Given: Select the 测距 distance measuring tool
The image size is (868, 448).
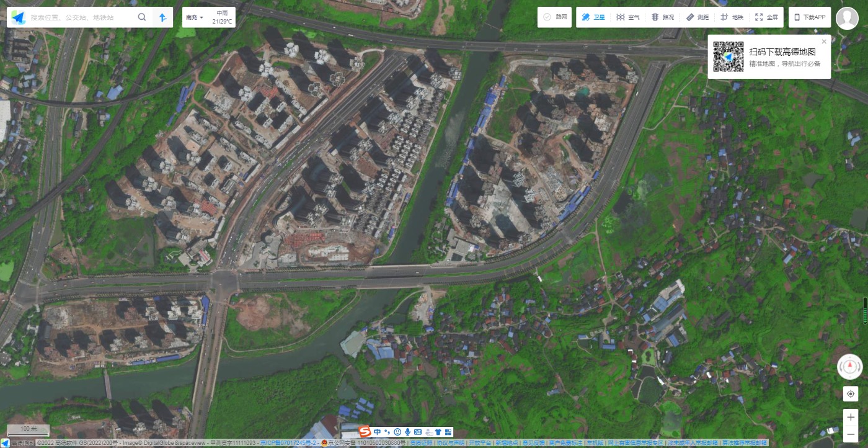Looking at the screenshot, I should coord(697,17).
